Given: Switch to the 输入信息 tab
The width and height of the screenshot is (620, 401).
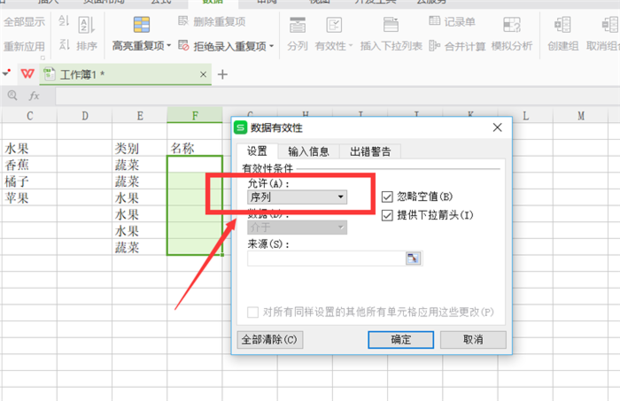Looking at the screenshot, I should pyautogui.click(x=309, y=152).
